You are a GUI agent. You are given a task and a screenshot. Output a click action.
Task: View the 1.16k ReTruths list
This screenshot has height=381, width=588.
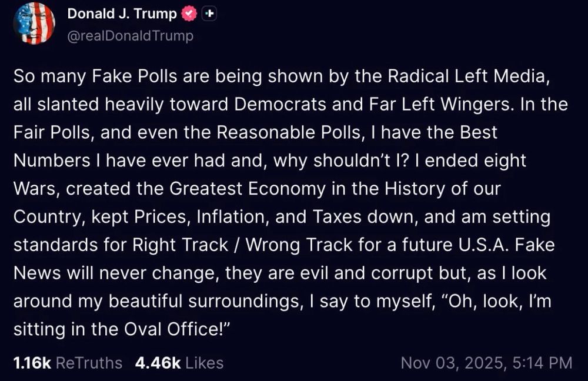(68, 363)
